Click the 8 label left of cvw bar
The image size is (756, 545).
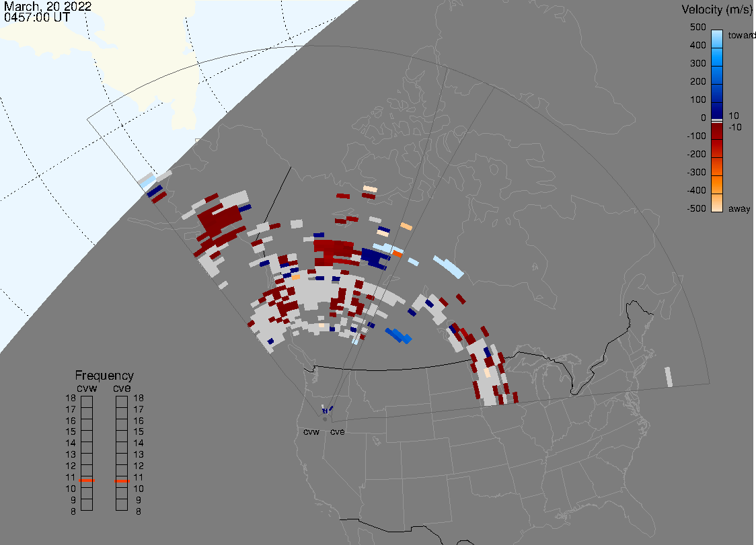coord(73,512)
